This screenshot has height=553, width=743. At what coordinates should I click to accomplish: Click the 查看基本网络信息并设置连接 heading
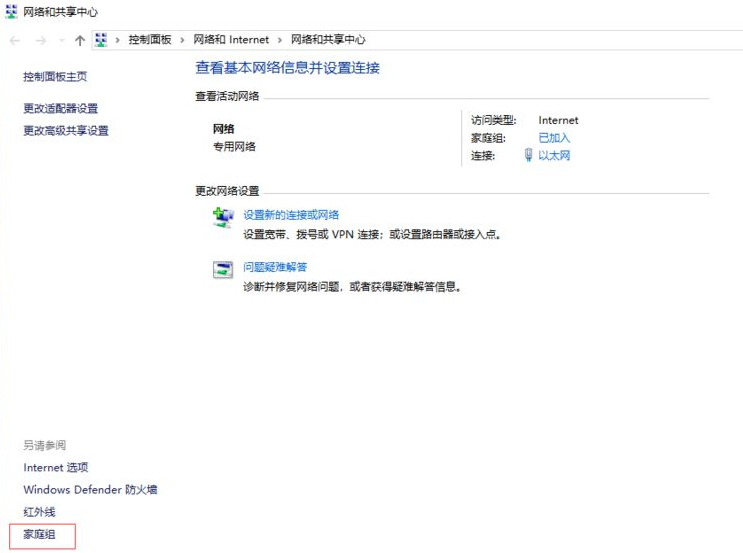click(x=288, y=68)
